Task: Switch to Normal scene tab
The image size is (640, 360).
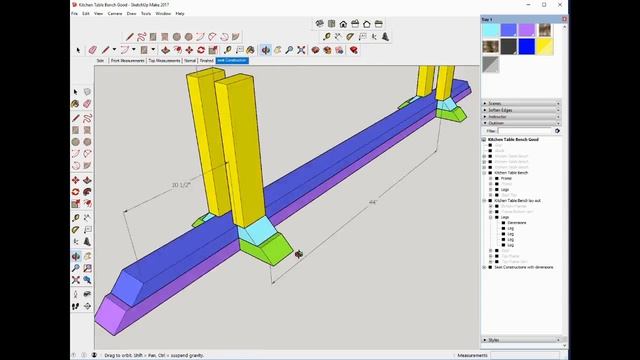Action: tap(190, 60)
